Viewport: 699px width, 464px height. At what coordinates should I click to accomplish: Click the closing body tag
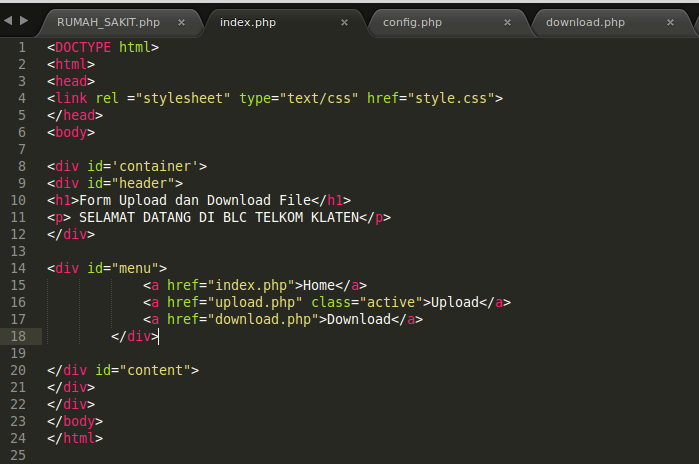tap(75, 421)
